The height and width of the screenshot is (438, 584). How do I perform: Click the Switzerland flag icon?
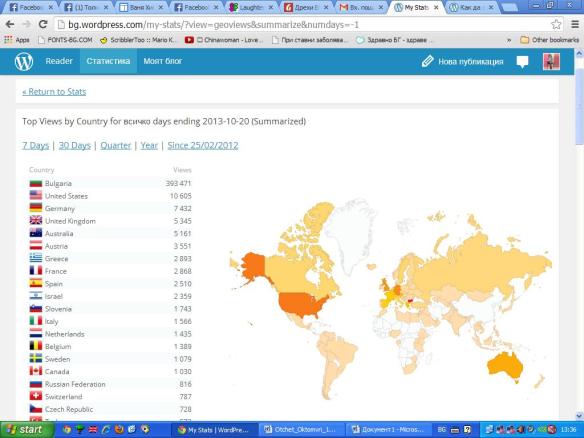point(36,396)
